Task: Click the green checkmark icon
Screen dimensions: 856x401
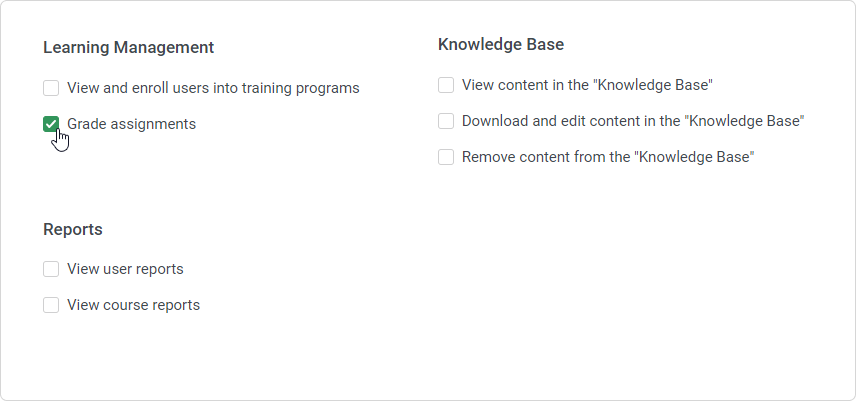Action: tap(51, 124)
